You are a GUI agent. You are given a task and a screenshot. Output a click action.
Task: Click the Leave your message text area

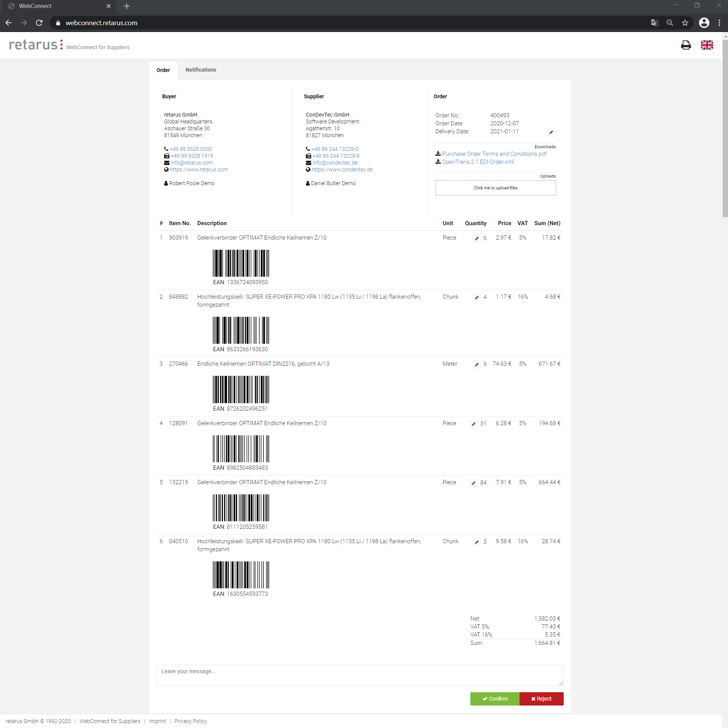point(360,675)
